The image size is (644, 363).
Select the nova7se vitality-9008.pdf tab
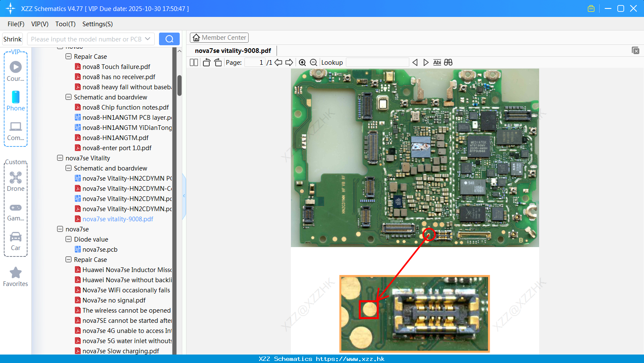point(233,51)
